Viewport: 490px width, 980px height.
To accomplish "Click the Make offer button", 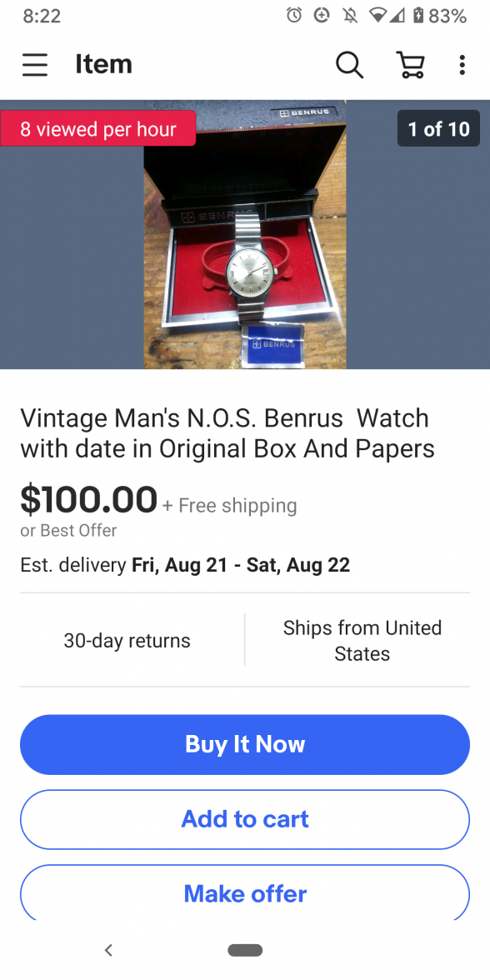I will 245,892.
